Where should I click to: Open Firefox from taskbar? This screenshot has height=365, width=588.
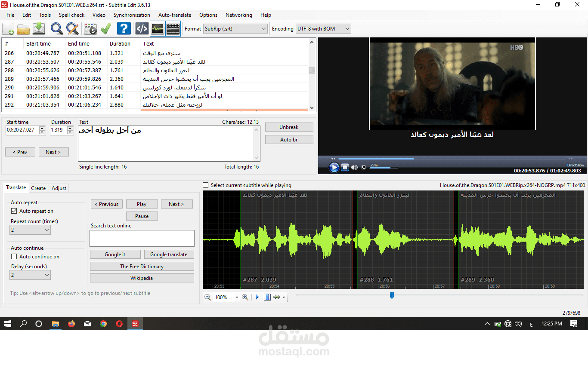71,324
